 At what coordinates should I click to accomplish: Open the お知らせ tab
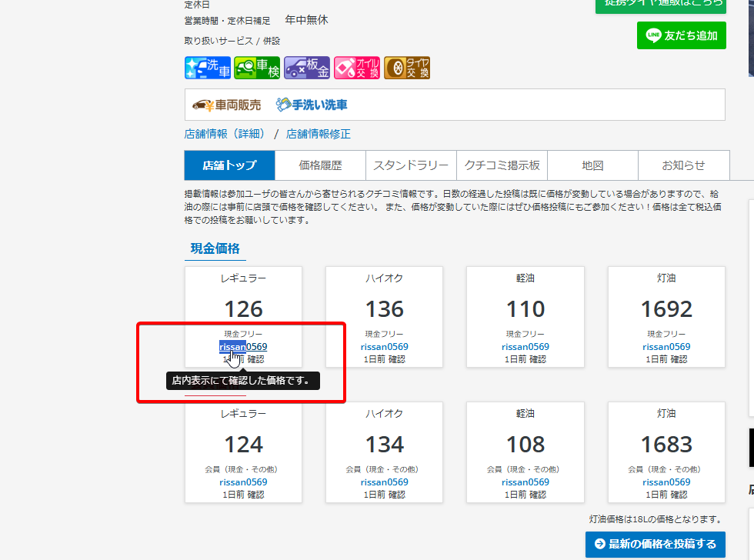coord(683,165)
